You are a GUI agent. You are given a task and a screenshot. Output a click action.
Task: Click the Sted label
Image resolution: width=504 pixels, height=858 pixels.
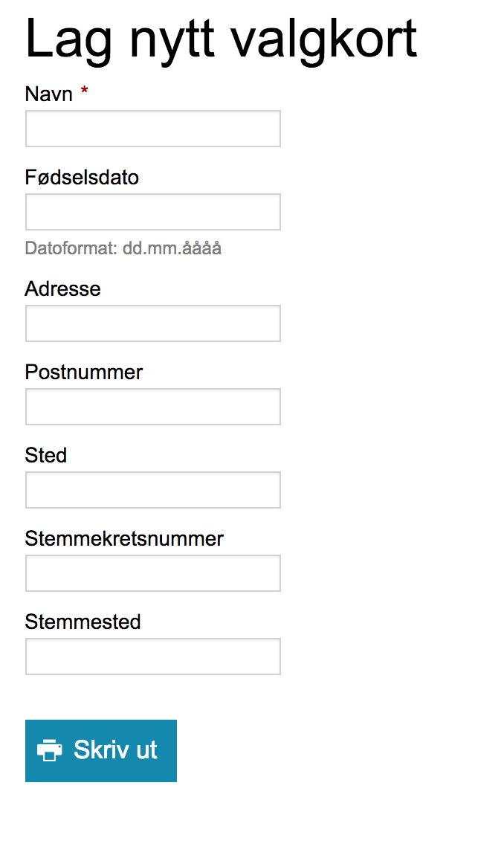pos(46,455)
